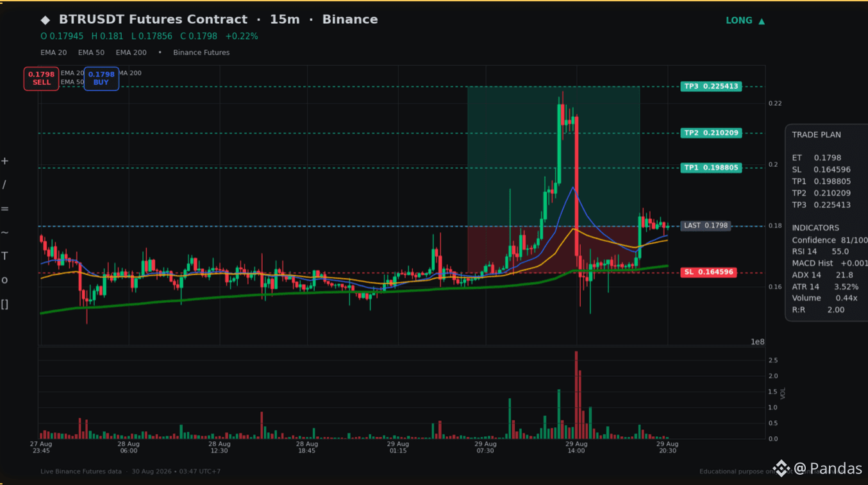Click the +0.22% change value

[x=242, y=37]
